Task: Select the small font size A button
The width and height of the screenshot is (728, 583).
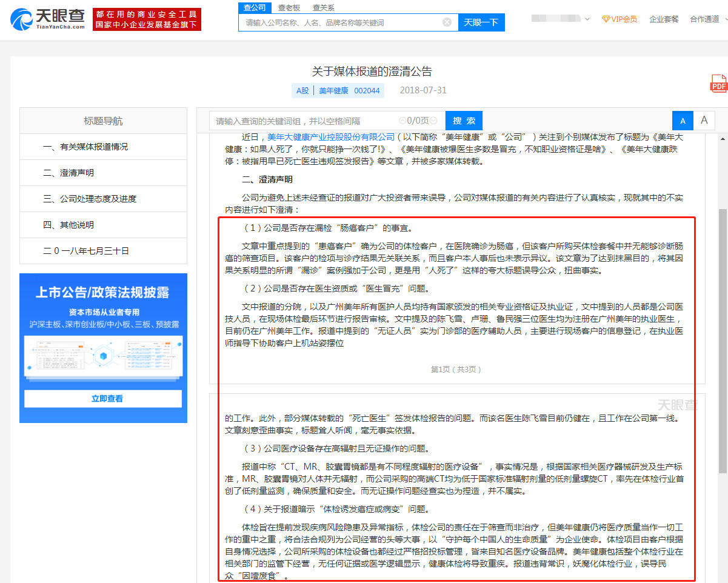Action: coord(683,120)
